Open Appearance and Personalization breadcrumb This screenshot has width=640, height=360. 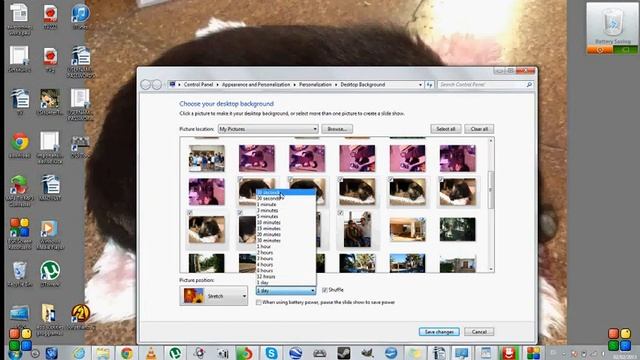[256, 84]
